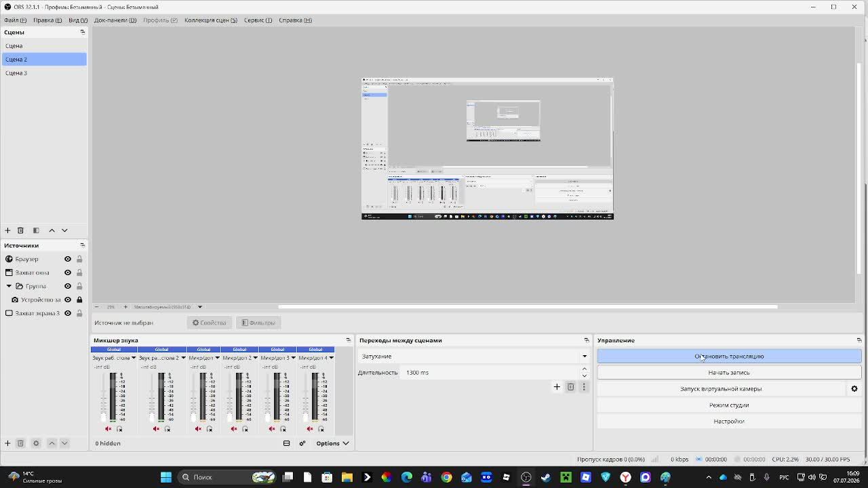Lock the Браузер source
Image resolution: width=868 pixels, height=488 pixels.
coord(79,259)
